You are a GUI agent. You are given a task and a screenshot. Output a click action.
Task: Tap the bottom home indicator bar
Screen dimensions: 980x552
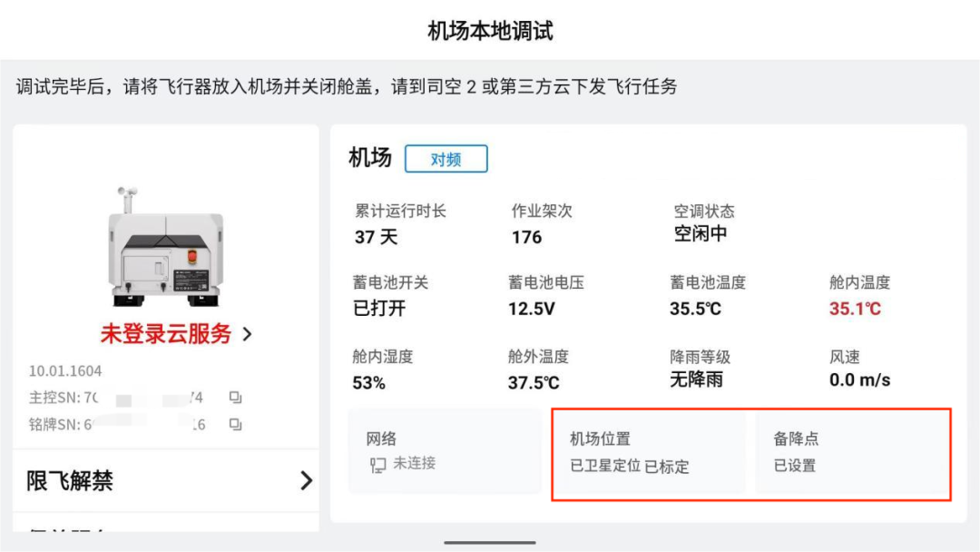pyautogui.click(x=490, y=543)
